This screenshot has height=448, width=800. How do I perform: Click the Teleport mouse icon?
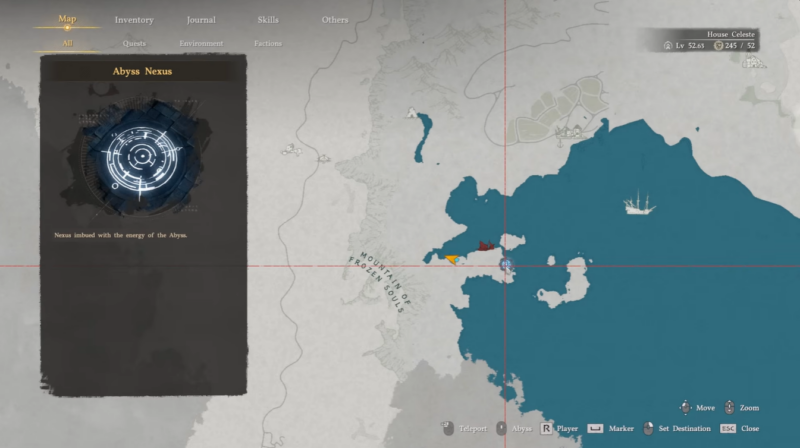point(448,428)
